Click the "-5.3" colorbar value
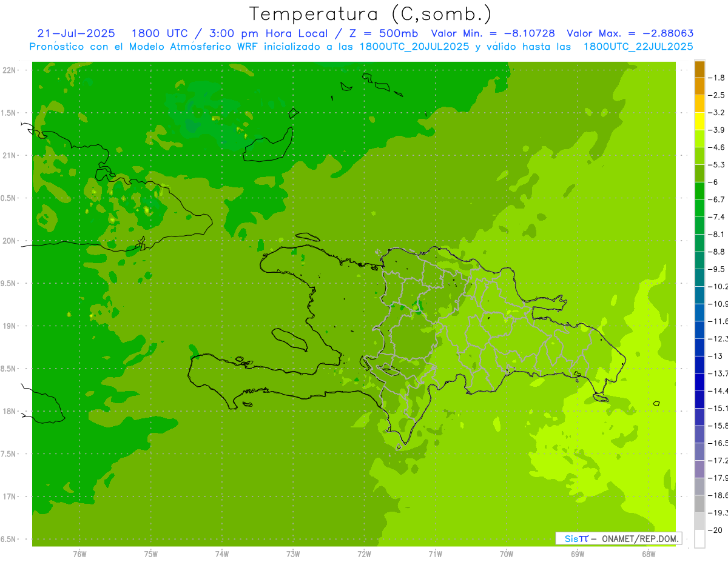 717,164
